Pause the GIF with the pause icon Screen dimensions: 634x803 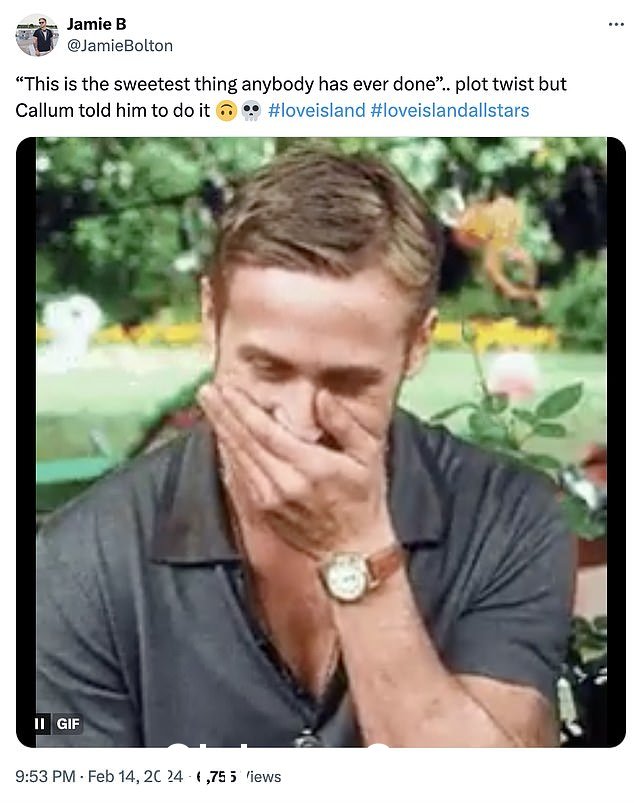pyautogui.click(x=39, y=724)
